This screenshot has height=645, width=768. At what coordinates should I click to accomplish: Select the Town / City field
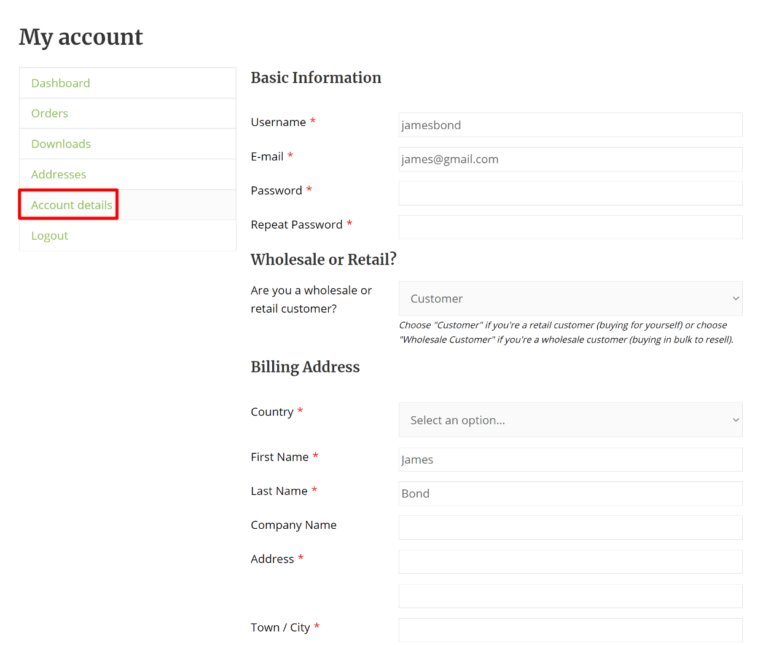(x=570, y=629)
